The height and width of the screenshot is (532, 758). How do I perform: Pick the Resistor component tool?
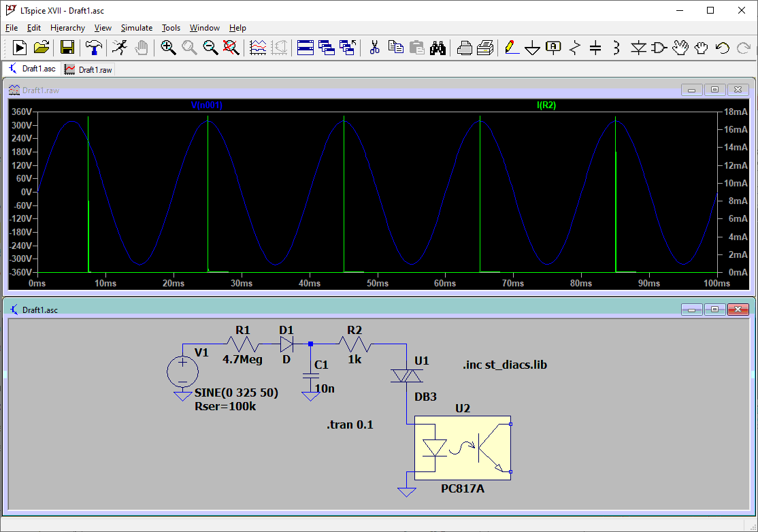575,48
